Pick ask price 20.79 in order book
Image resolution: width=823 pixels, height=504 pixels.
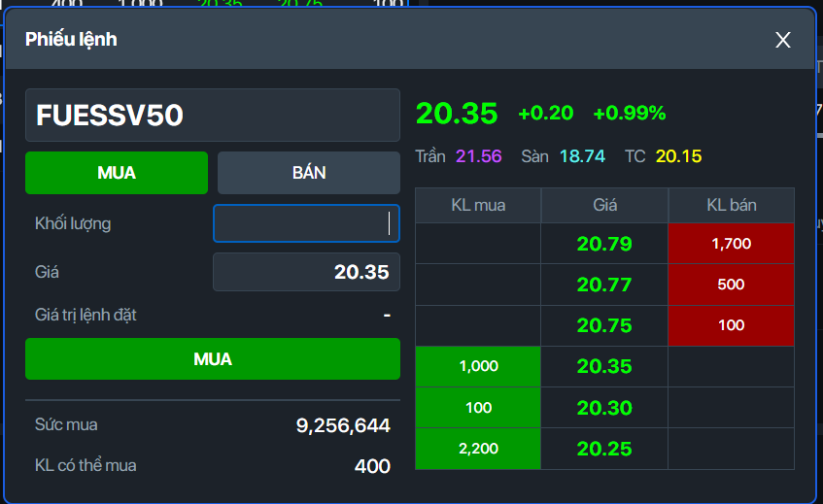[604, 244]
